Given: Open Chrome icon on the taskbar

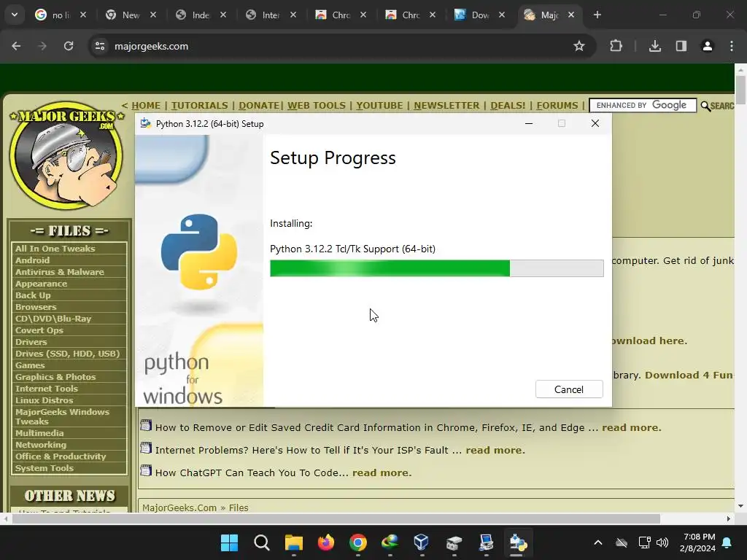Looking at the screenshot, I should pos(358,542).
